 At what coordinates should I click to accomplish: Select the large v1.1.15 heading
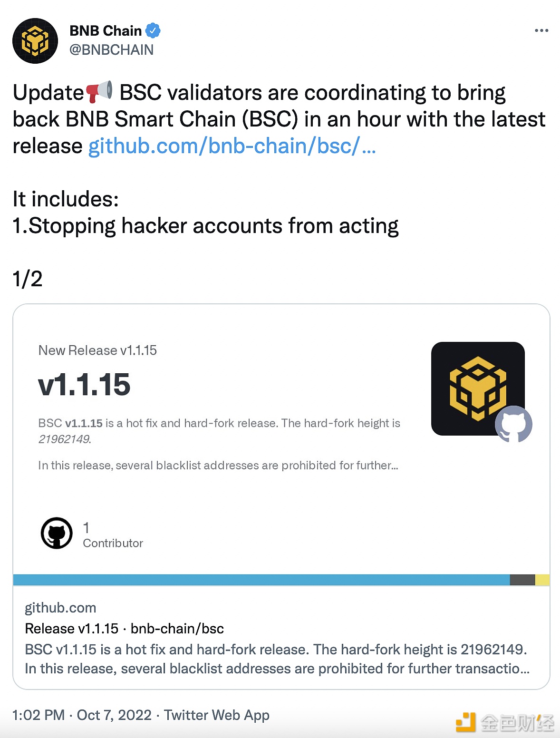coord(84,384)
